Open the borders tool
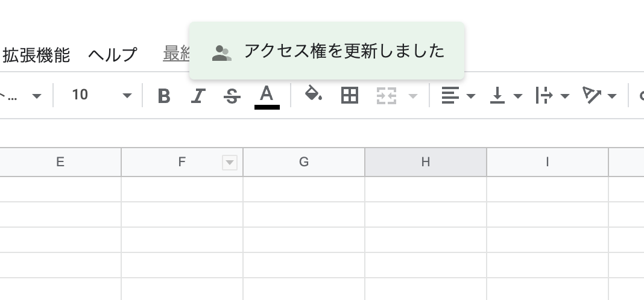 (350, 95)
